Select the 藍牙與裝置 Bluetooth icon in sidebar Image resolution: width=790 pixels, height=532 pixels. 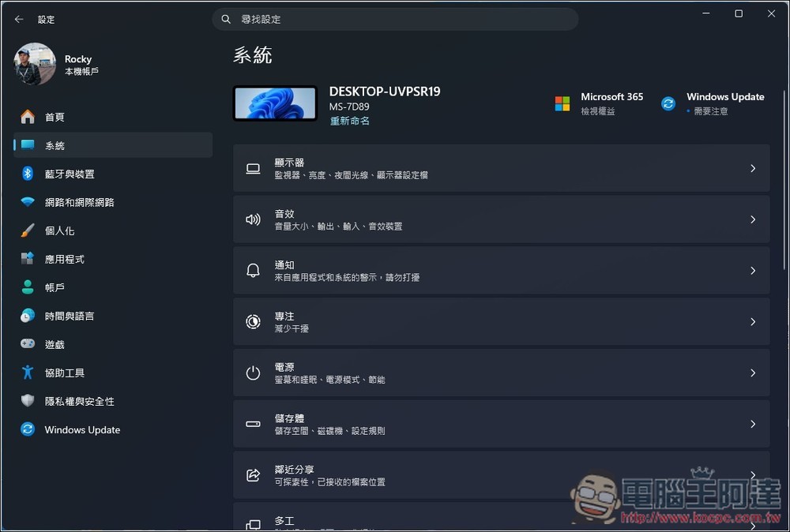26,174
